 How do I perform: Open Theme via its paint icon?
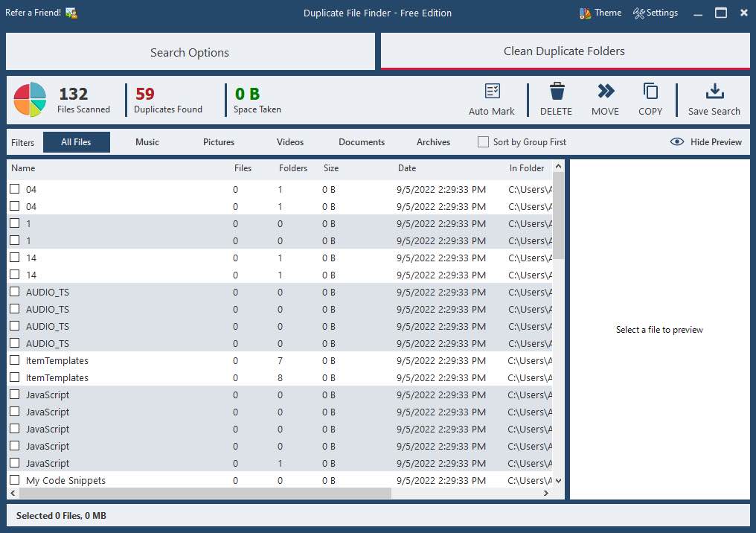click(585, 13)
